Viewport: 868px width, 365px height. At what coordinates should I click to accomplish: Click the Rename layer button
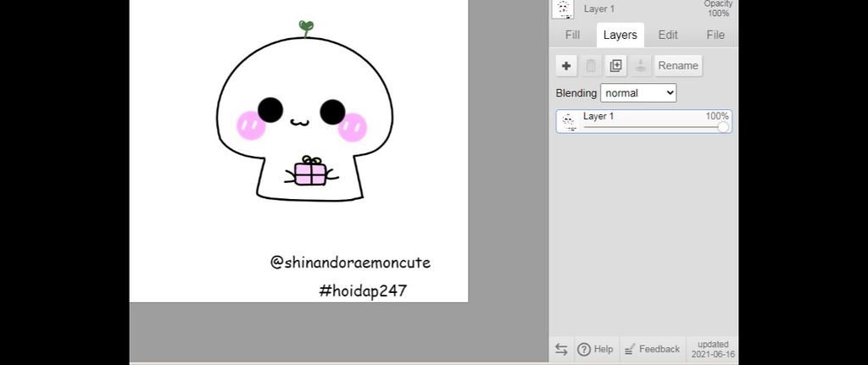[678, 66]
